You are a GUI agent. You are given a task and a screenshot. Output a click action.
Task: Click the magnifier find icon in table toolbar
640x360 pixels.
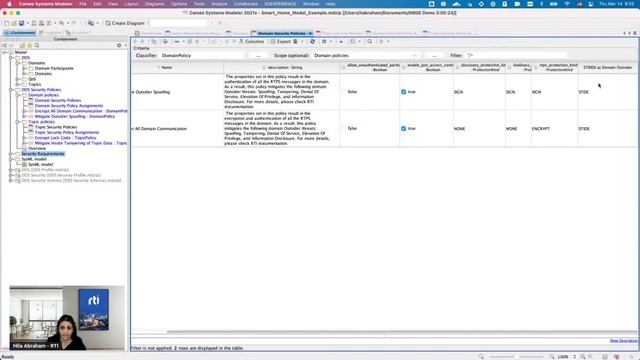(x=370, y=42)
